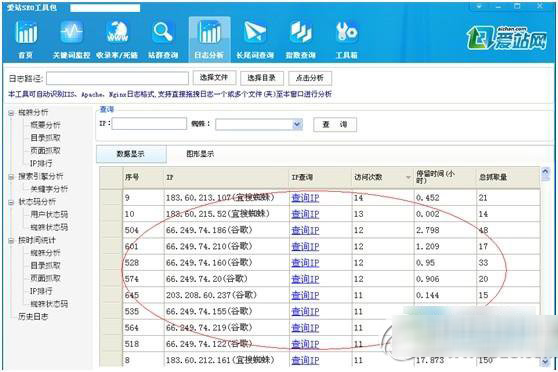The height and width of the screenshot is (372, 558).
Task: Select 目录抓取 under 蜘蛛分析 group
Action: [45, 138]
